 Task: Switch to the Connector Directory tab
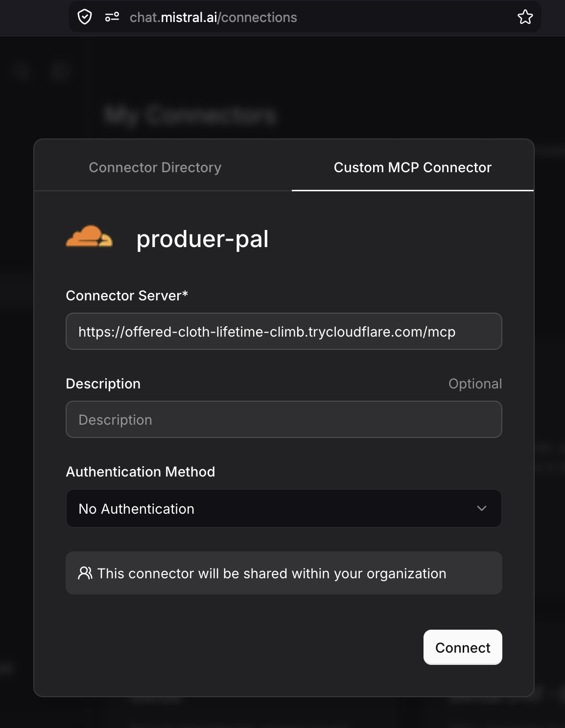[x=155, y=167]
